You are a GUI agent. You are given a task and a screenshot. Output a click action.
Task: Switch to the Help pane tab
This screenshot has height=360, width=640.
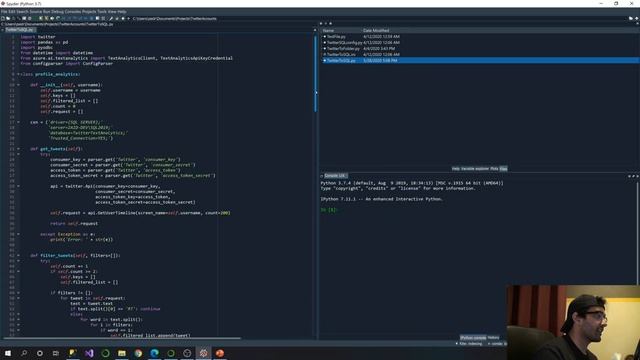point(456,169)
